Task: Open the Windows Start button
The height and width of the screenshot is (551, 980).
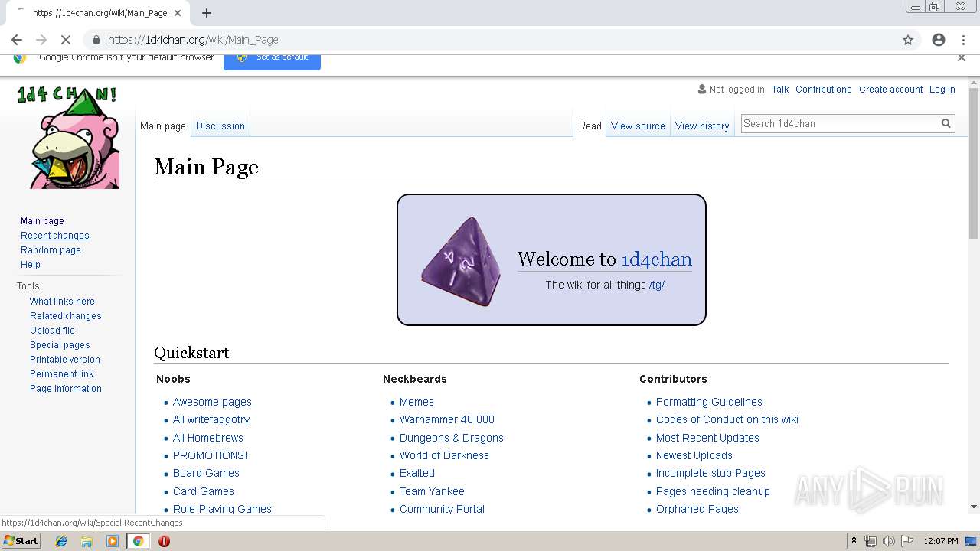Action: click(21, 541)
